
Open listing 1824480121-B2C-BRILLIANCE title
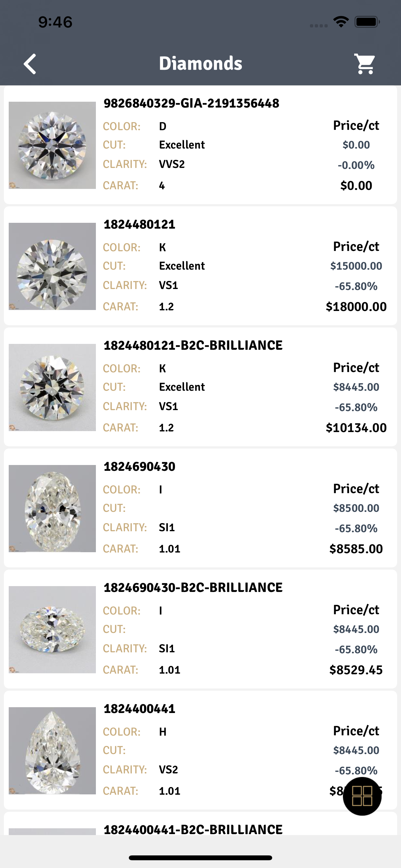pos(193,346)
